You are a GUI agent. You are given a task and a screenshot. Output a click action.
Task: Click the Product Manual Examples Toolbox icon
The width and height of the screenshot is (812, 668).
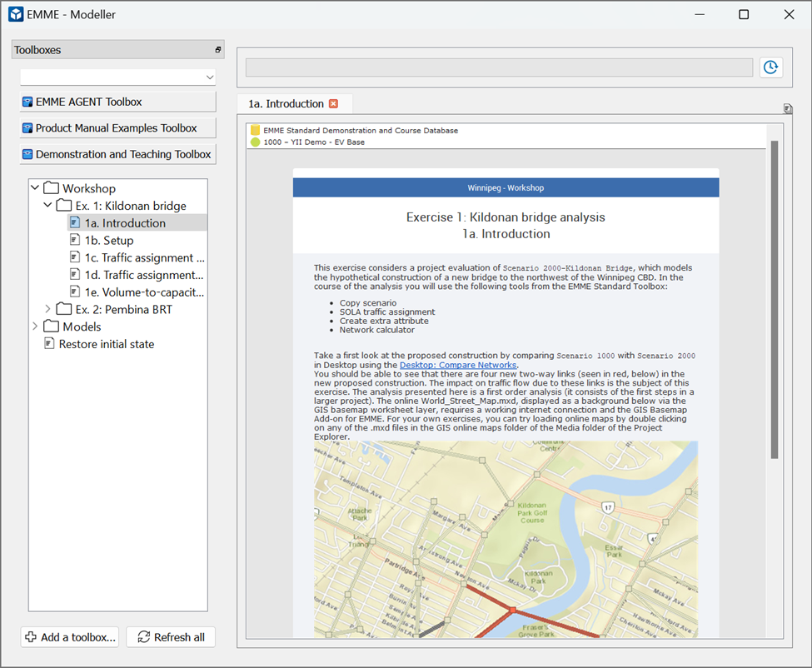tap(27, 127)
